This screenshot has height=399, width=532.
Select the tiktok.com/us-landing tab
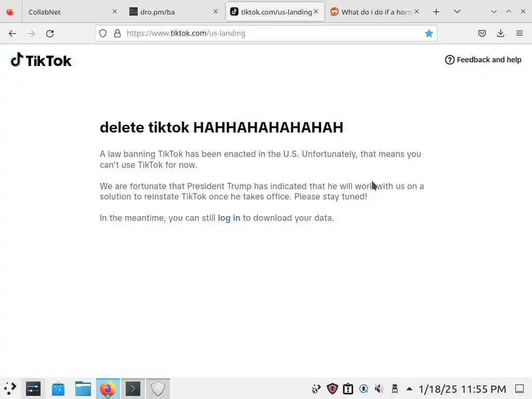pos(275,12)
